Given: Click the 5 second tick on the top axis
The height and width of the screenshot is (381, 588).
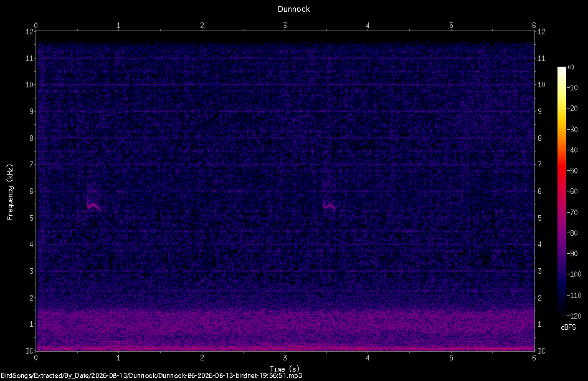Looking at the screenshot, I should 451,26.
